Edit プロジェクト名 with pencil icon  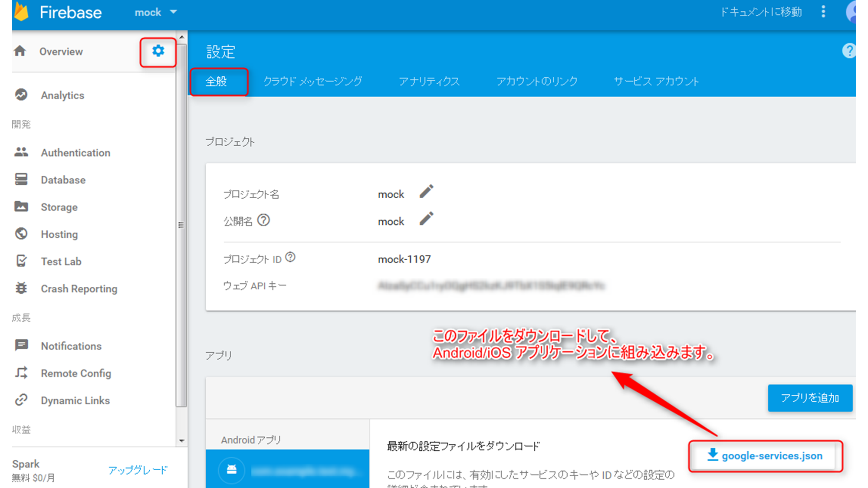click(426, 191)
